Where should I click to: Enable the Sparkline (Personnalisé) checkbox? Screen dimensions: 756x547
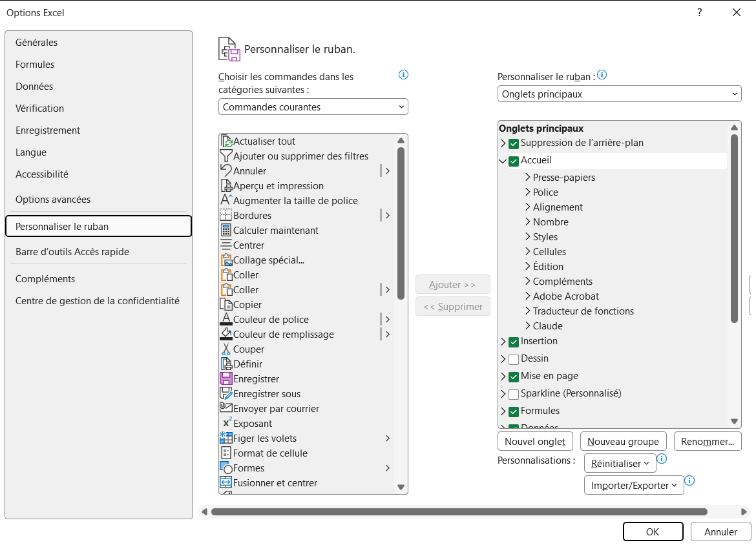[x=514, y=394]
